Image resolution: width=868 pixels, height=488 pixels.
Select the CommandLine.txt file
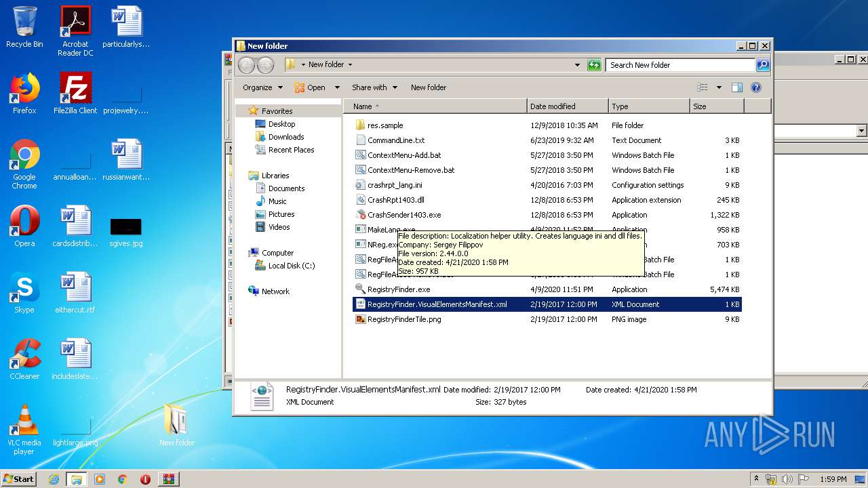tap(547, 140)
